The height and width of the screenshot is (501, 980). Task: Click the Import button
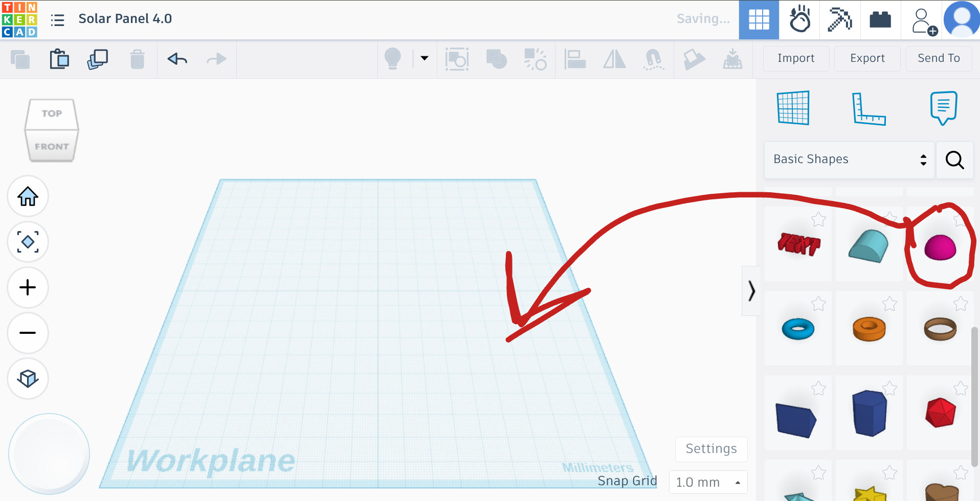(x=796, y=58)
